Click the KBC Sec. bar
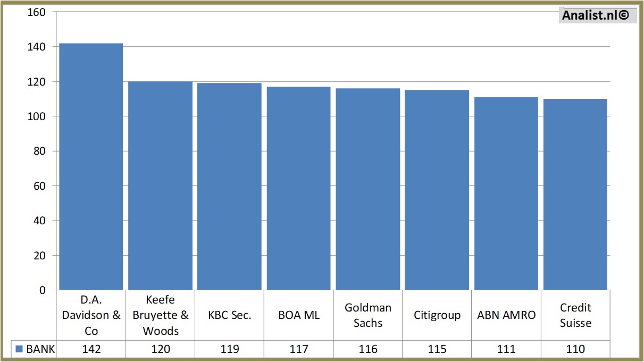Image resolution: width=644 pixels, height=362 pixels. [x=229, y=187]
